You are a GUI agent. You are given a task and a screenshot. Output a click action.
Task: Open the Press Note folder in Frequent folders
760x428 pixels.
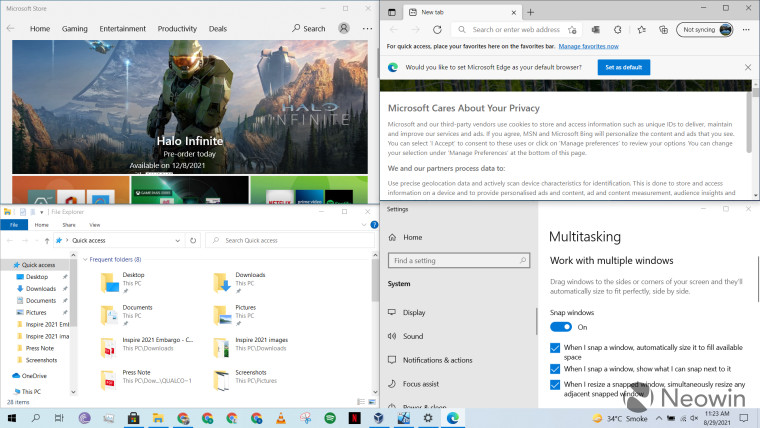[x=146, y=380]
